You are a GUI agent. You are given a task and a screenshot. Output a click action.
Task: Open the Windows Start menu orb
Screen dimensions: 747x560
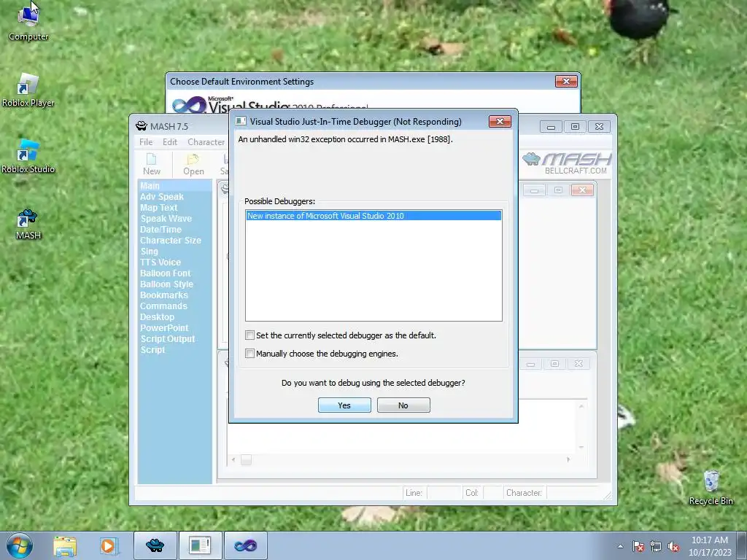coord(20,545)
